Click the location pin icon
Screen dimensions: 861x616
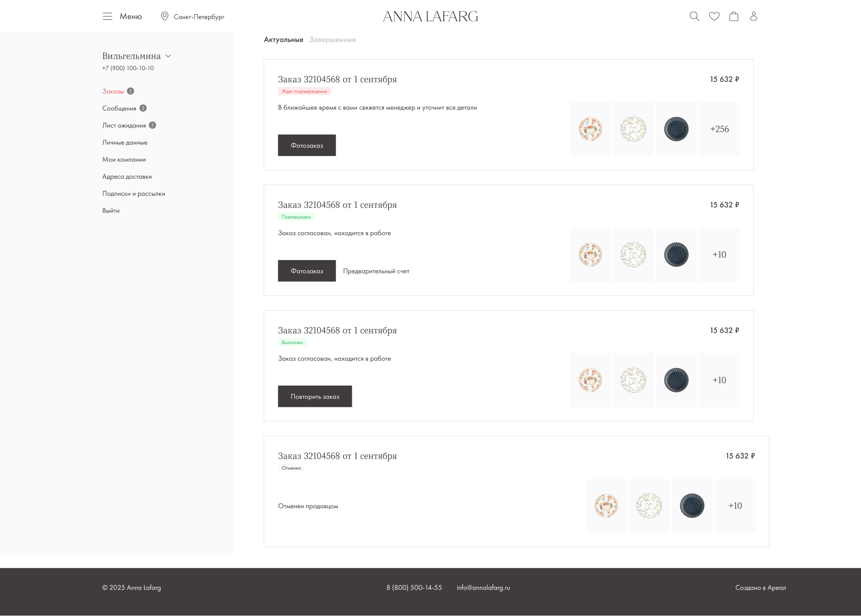(164, 17)
